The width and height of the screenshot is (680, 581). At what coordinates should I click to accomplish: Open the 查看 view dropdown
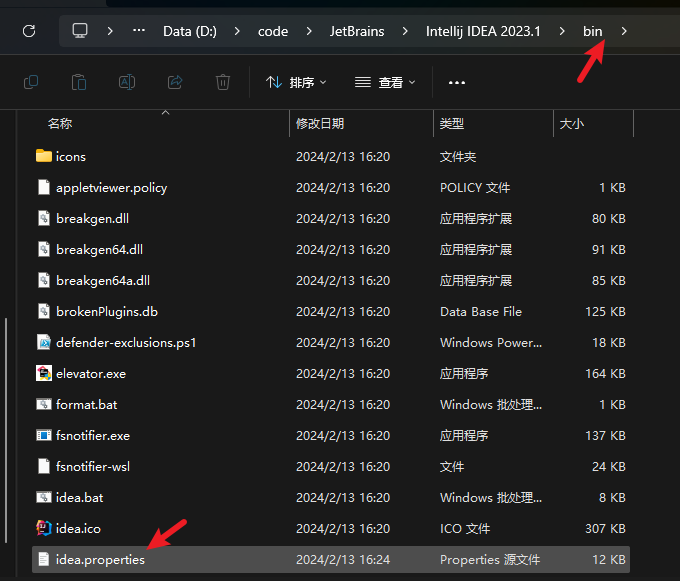385,82
